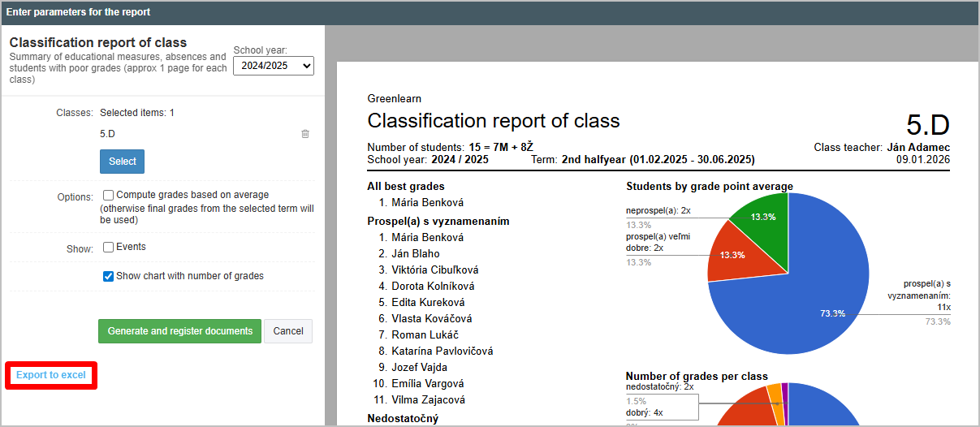980x427 pixels.
Task: Enable Compute grades based on average
Action: click(109, 195)
